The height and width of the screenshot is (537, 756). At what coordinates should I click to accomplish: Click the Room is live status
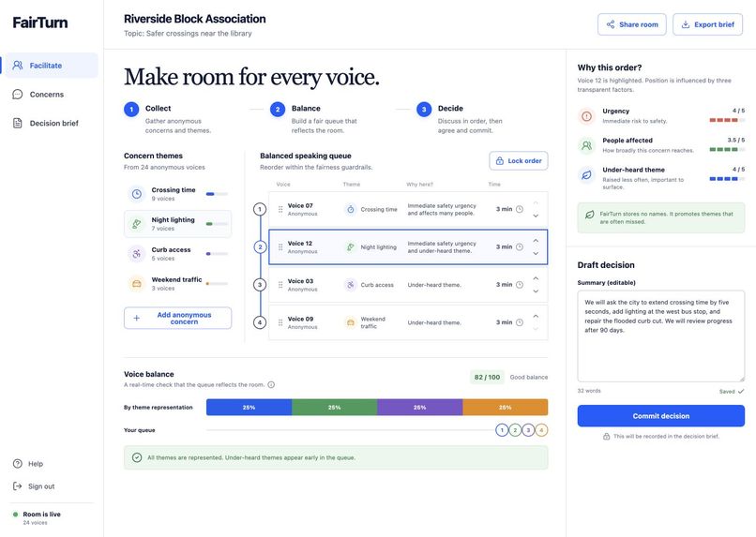[x=37, y=517]
